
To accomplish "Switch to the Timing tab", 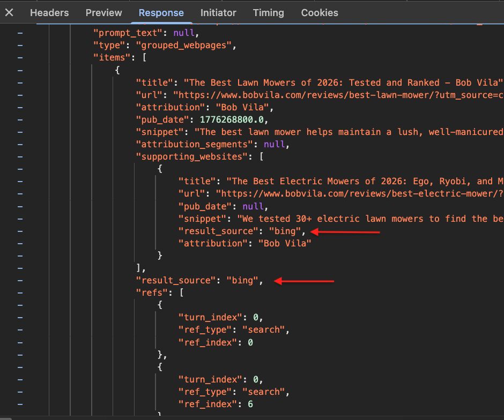I will pos(269,12).
